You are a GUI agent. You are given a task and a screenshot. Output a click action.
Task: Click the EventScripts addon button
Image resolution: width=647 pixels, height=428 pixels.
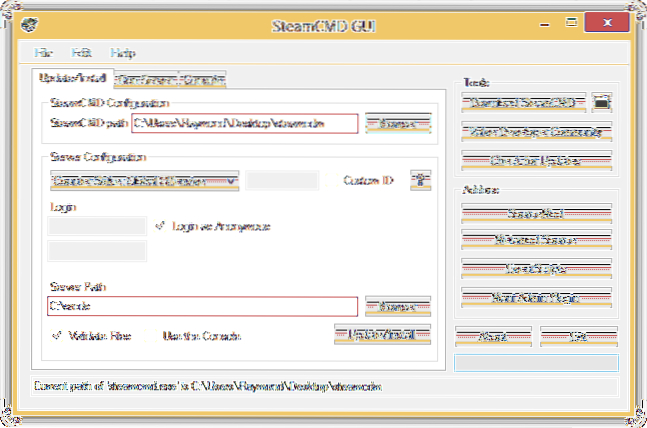pos(536,269)
